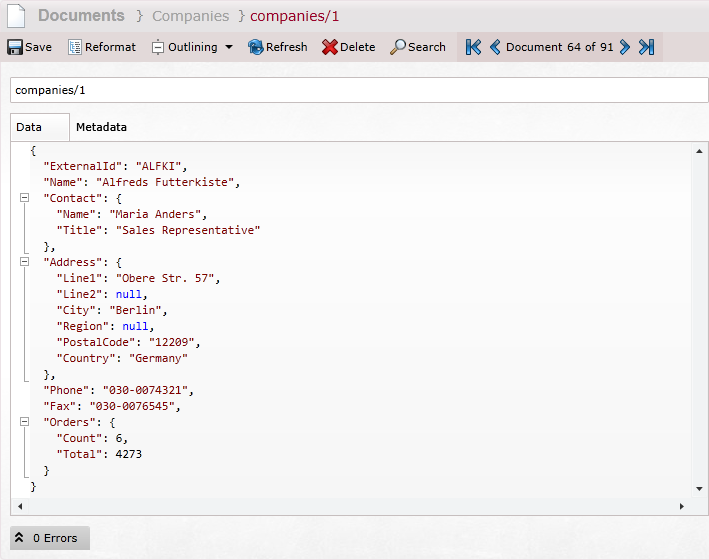The height and width of the screenshot is (560, 709).
Task: Click the "12209" postal code value
Action: tap(171, 342)
